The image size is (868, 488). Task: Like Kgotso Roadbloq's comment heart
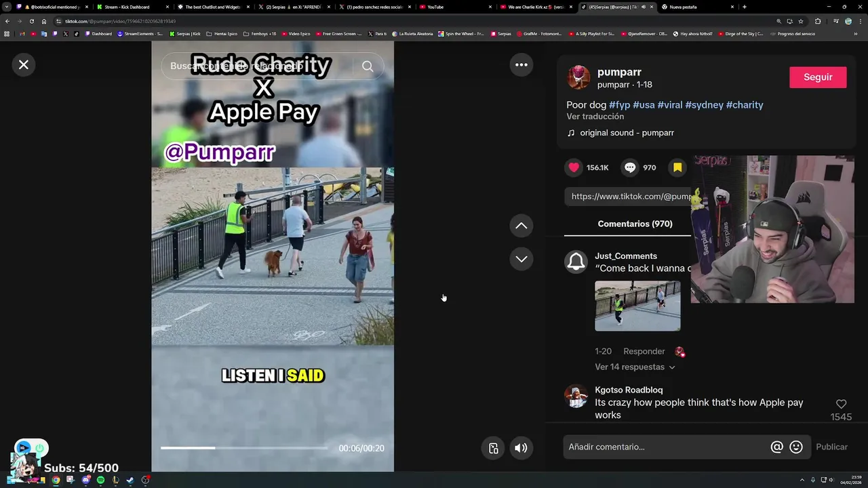pos(841,404)
